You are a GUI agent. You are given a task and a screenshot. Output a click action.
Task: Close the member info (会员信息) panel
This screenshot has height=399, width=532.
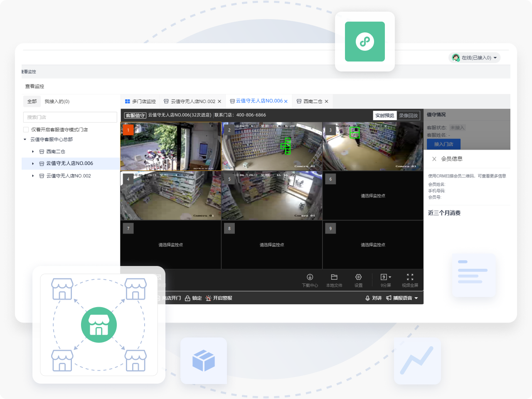click(x=434, y=159)
